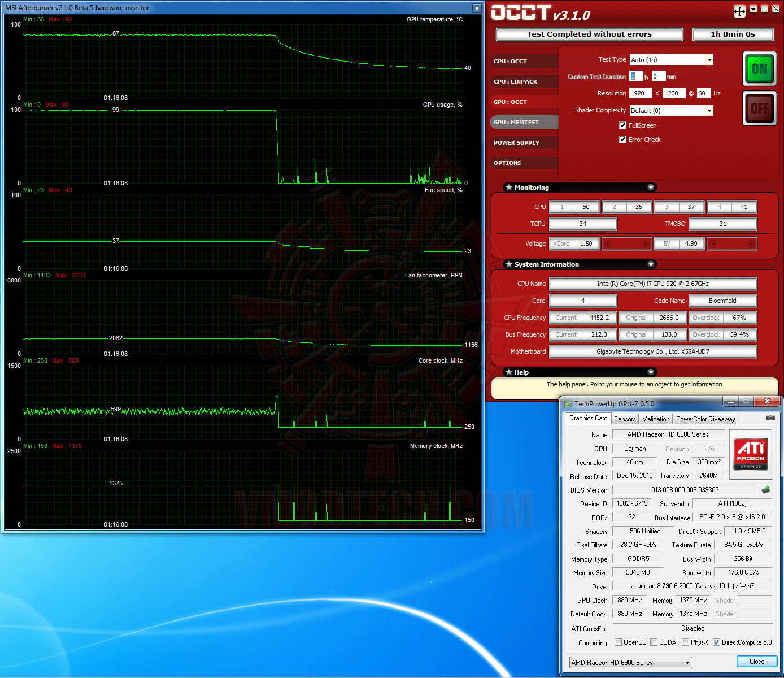Open the Test Type dropdown
Screen dimensions: 784x678
click(x=709, y=60)
